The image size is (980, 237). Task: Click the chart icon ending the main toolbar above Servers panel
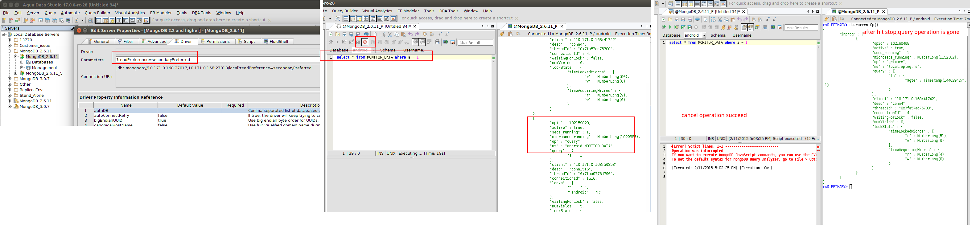click(x=146, y=20)
